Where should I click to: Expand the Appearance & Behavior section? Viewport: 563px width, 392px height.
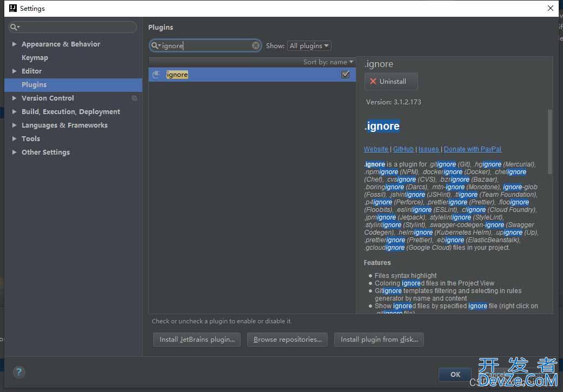pos(15,44)
